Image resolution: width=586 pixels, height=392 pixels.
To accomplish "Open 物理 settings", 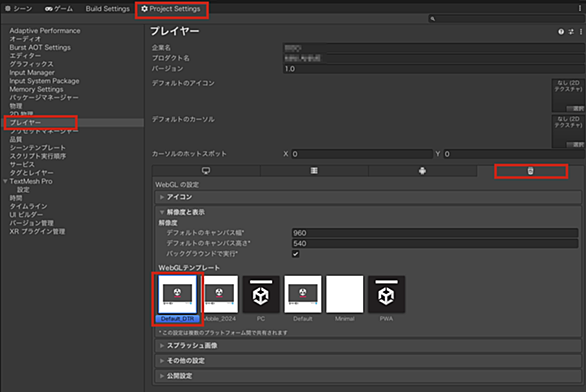I will [16, 106].
